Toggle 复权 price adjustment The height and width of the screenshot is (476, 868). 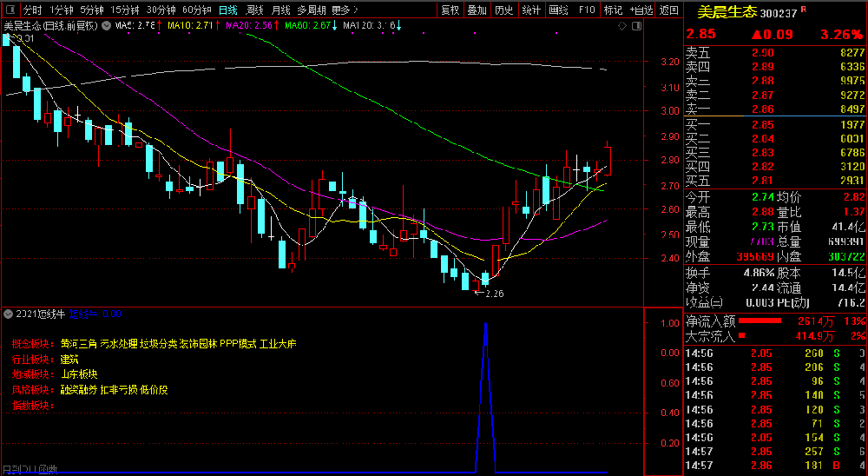(450, 10)
